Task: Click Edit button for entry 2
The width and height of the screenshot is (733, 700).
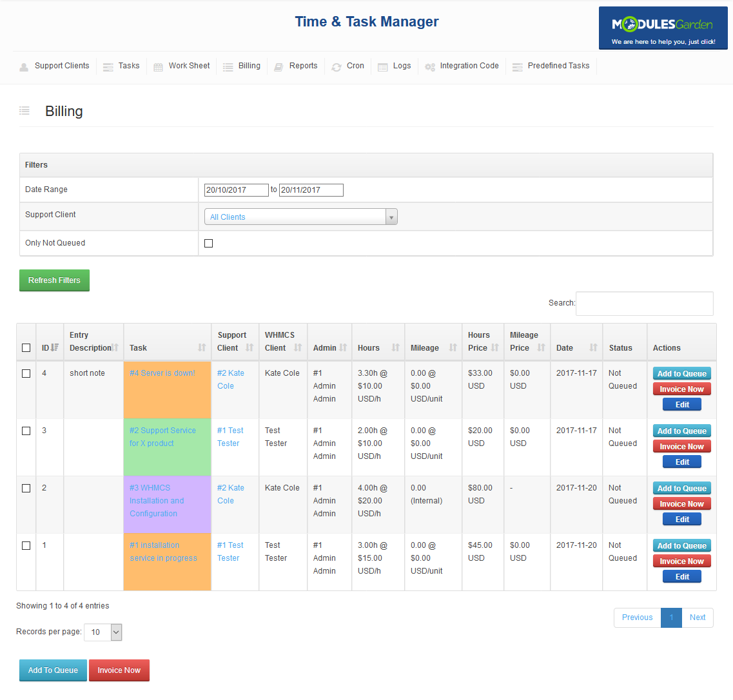Action: [682, 519]
